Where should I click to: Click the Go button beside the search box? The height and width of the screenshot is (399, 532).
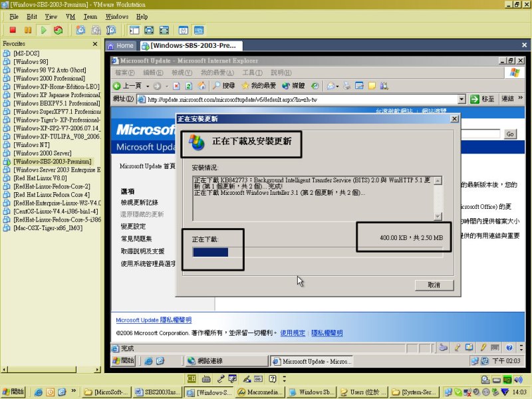[509, 134]
